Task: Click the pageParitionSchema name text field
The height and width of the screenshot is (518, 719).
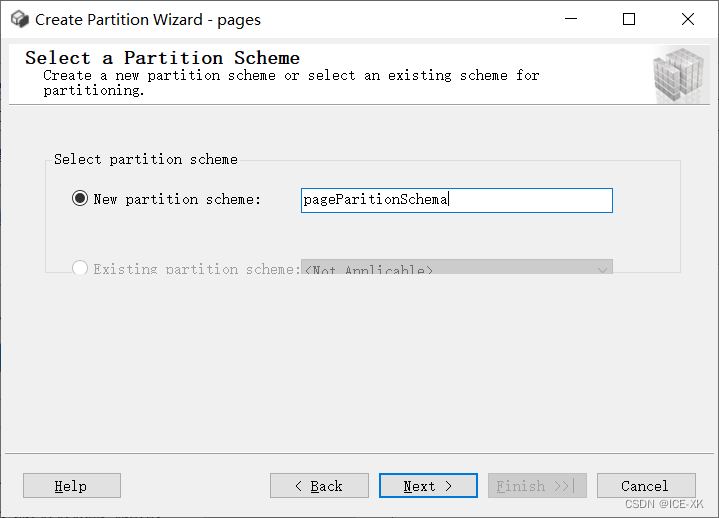Action: (x=456, y=200)
